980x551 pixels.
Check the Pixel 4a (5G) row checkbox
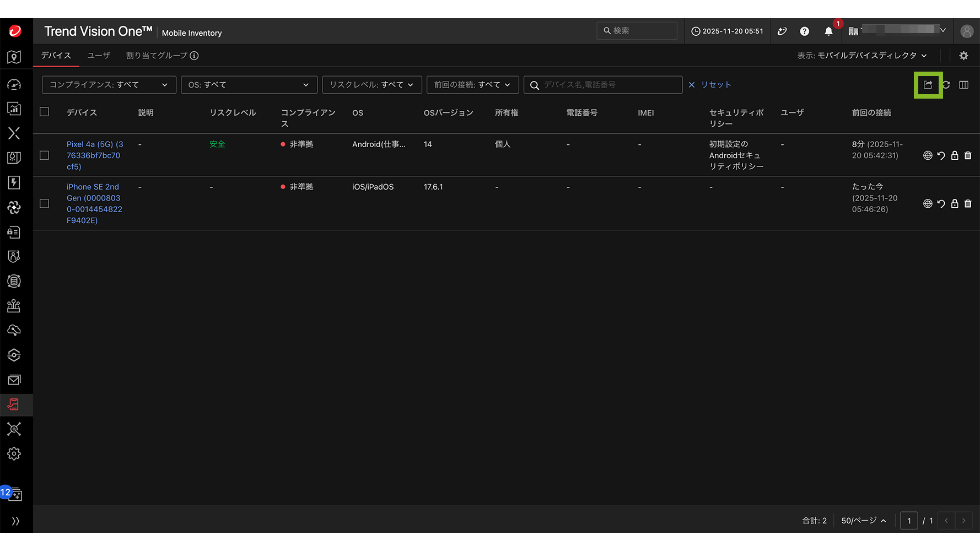click(45, 155)
